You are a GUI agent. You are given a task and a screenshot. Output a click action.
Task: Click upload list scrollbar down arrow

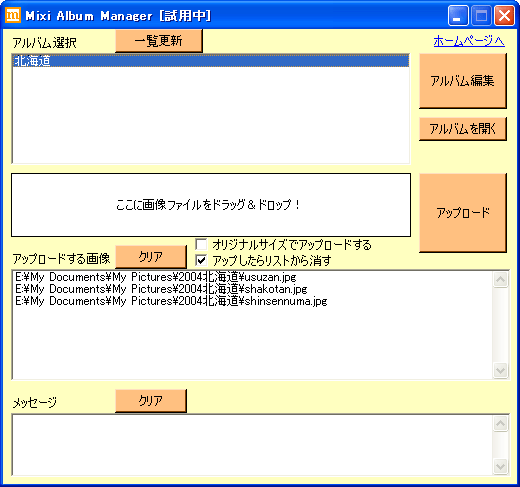[500, 370]
